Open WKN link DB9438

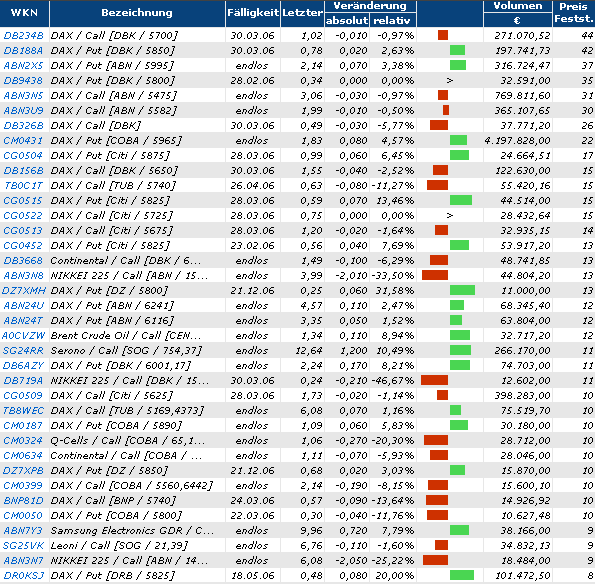coord(23,80)
